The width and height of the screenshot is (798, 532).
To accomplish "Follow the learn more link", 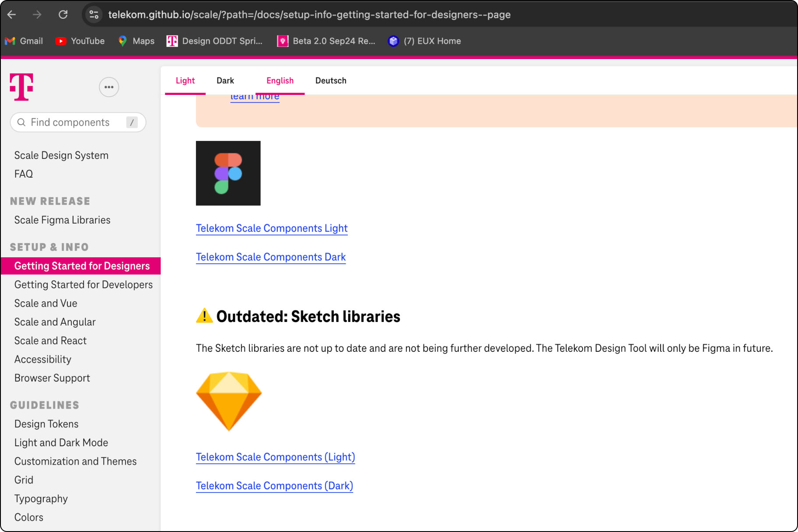I will [255, 97].
